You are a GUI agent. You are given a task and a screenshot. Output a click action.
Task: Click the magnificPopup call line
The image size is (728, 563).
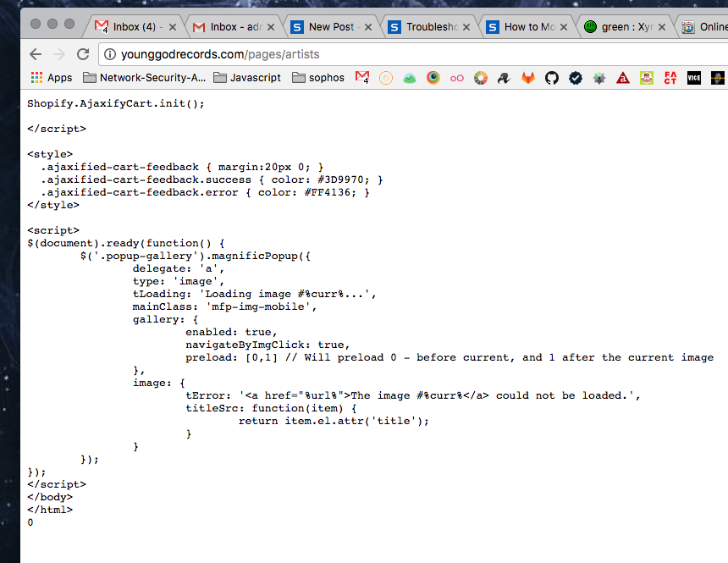(x=196, y=256)
